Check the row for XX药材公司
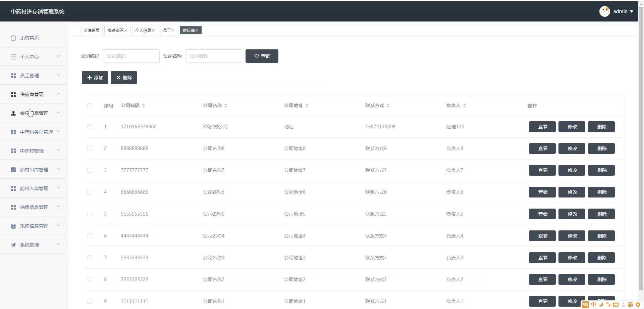The image size is (644, 309). 90,127
